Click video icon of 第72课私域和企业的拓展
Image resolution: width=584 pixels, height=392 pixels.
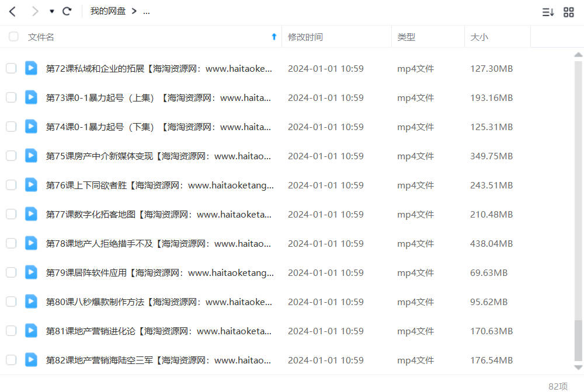point(31,68)
